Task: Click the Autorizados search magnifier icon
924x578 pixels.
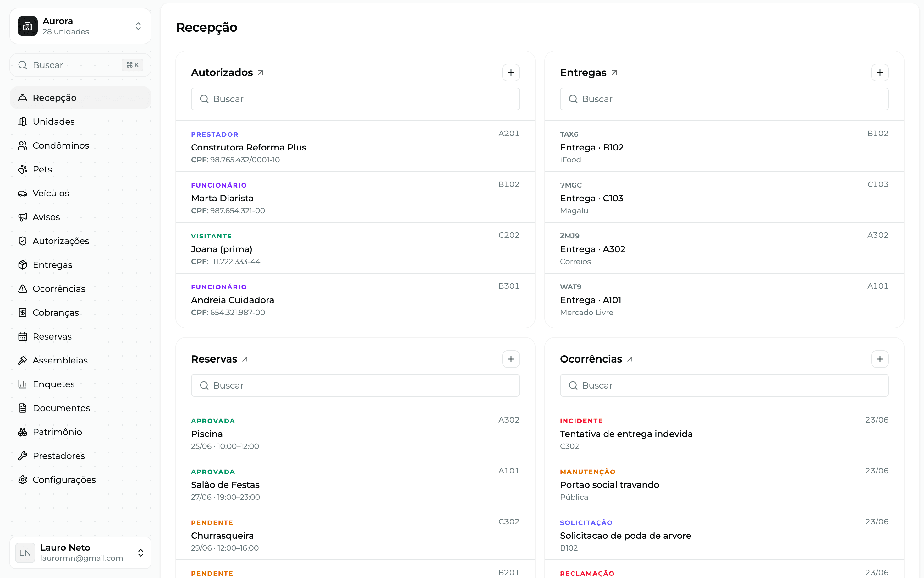Action: [204, 99]
